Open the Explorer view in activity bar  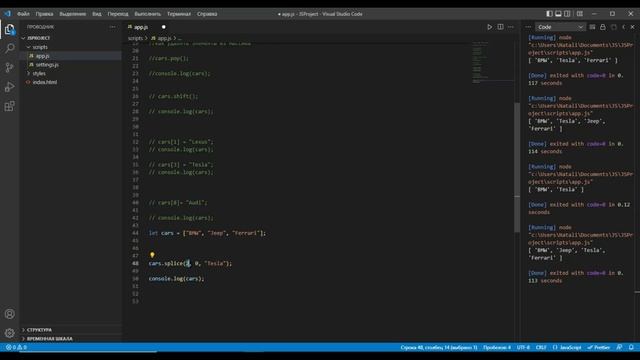tap(9, 29)
